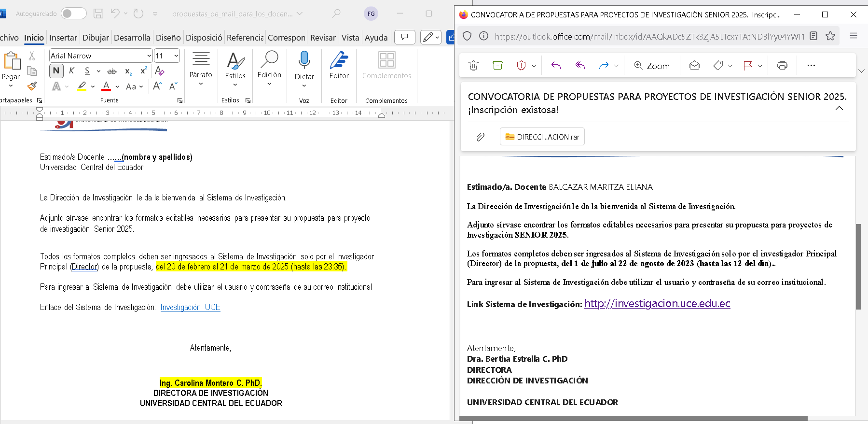
Task: Toggle subscript formatting
Action: coord(128,71)
